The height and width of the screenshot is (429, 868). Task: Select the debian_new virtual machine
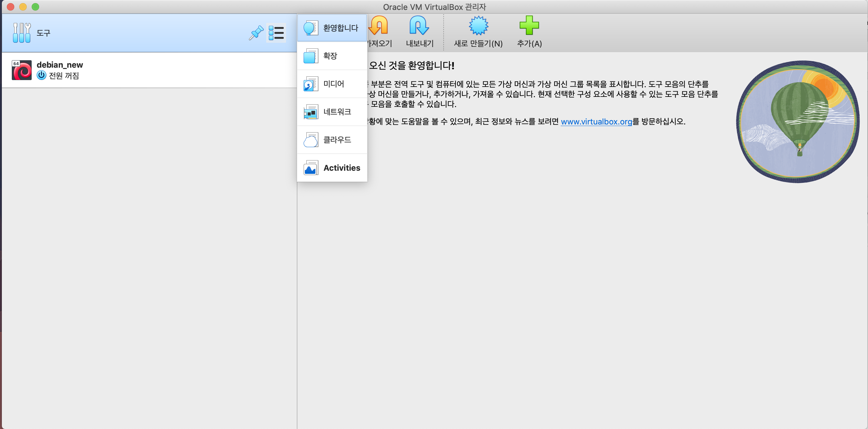coord(149,70)
